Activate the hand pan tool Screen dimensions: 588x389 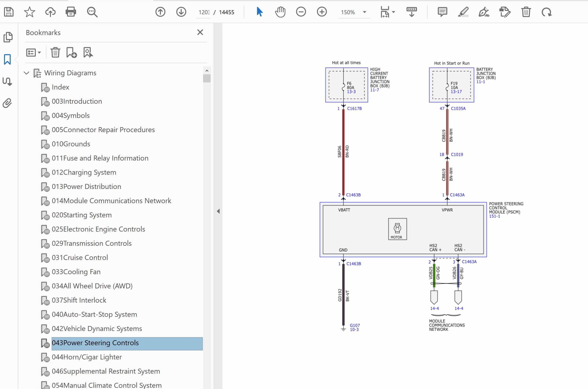click(280, 12)
